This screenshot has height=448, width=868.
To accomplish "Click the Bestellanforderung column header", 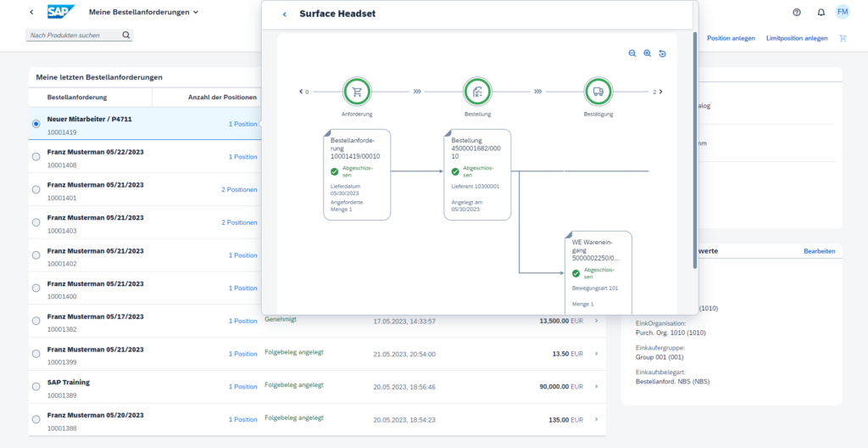I will coord(77,98).
